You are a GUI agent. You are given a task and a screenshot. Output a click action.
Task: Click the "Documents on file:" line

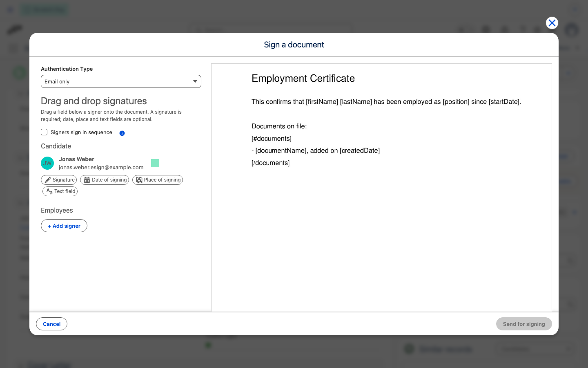(279, 126)
